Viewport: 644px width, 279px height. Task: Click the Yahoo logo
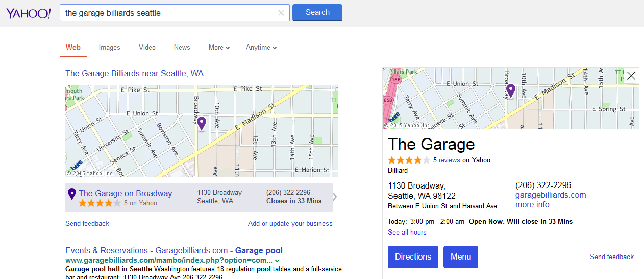(x=29, y=13)
